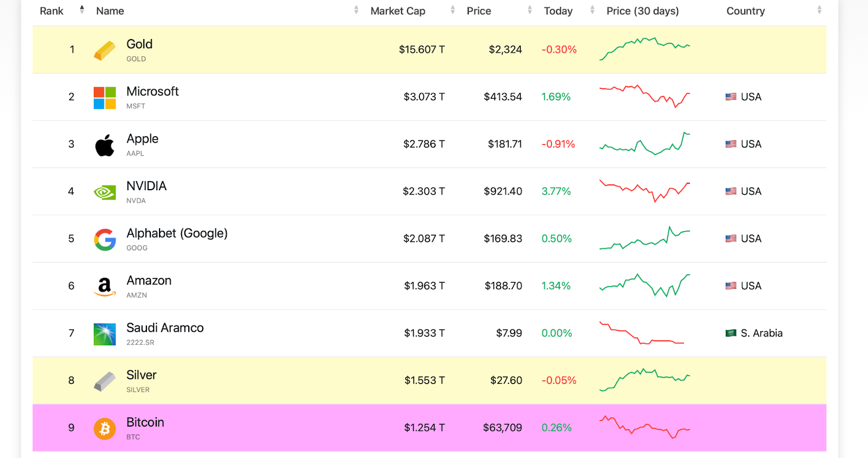This screenshot has width=868, height=458.
Task: Click the Google G logo icon
Action: 105,240
